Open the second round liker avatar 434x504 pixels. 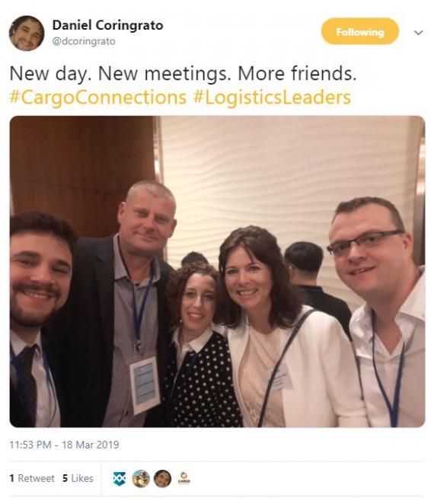point(141,479)
